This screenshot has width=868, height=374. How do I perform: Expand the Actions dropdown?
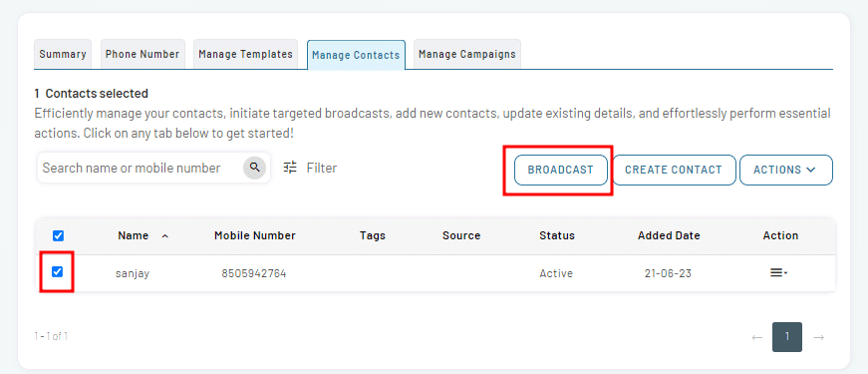pyautogui.click(x=786, y=170)
